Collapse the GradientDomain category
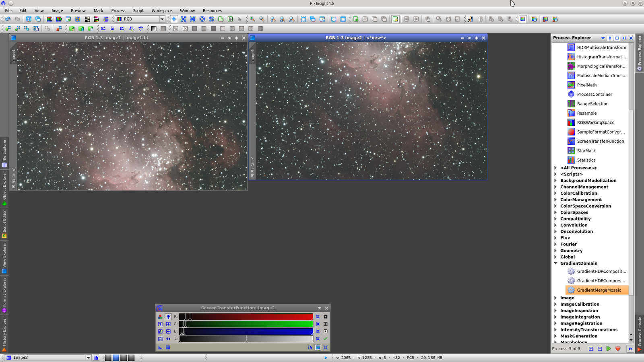644x362 pixels. pyautogui.click(x=555, y=263)
